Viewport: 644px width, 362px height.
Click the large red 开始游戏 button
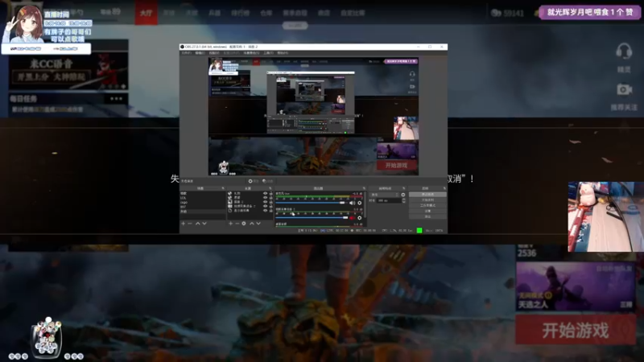[576, 330]
